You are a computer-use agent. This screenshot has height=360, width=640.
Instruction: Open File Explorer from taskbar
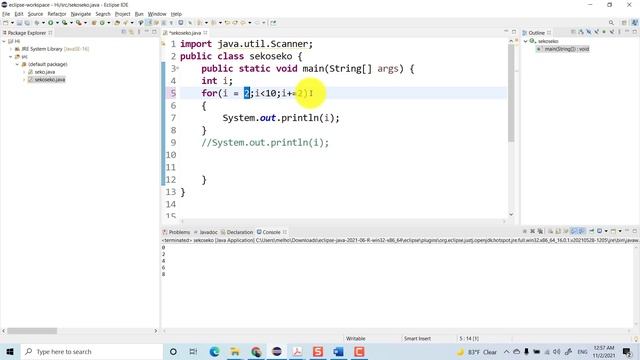pyautogui.click(x=235, y=351)
